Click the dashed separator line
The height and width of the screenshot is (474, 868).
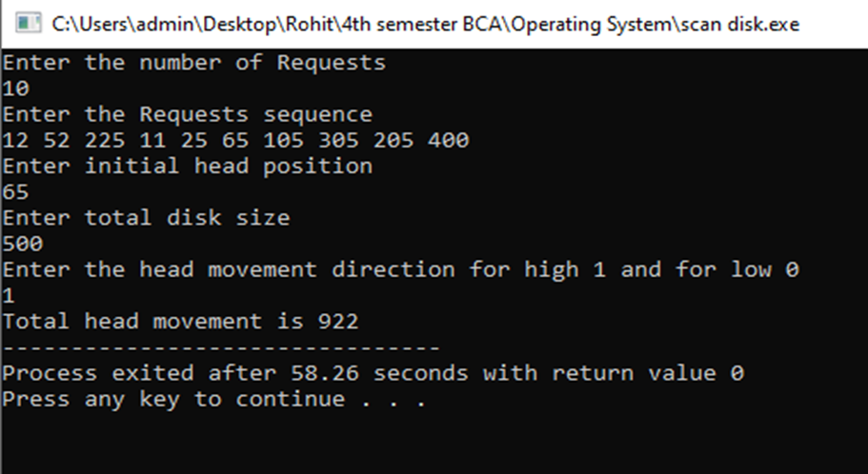(221, 348)
